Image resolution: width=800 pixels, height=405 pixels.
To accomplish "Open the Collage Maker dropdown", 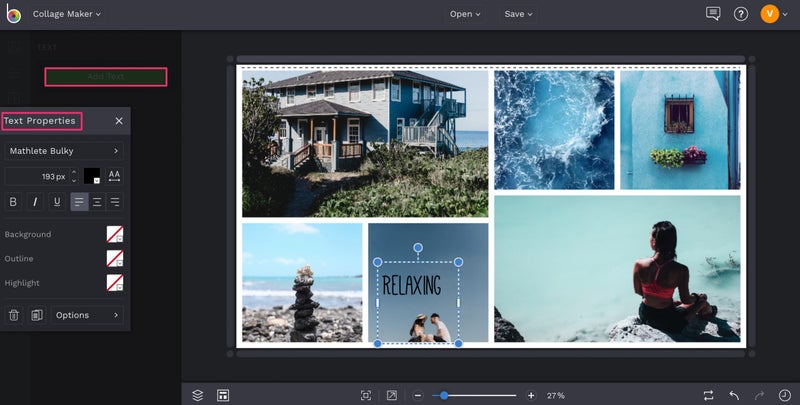I will pyautogui.click(x=66, y=14).
